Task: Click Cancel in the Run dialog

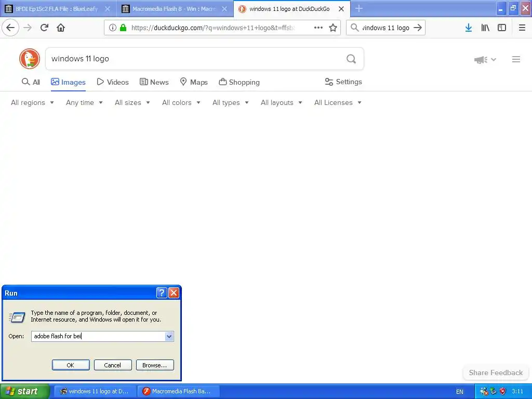Action: pyautogui.click(x=113, y=365)
